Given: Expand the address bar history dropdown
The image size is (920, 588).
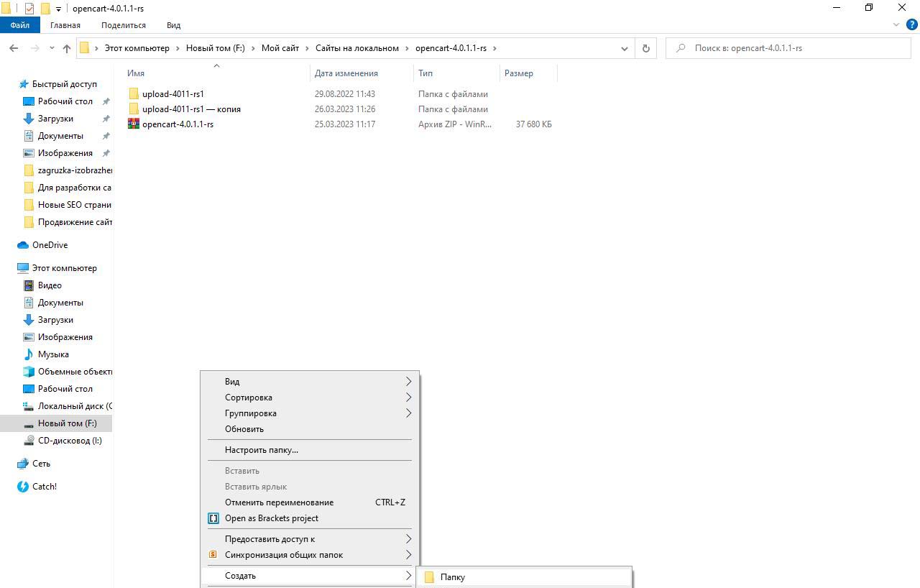Looking at the screenshot, I should (x=624, y=48).
